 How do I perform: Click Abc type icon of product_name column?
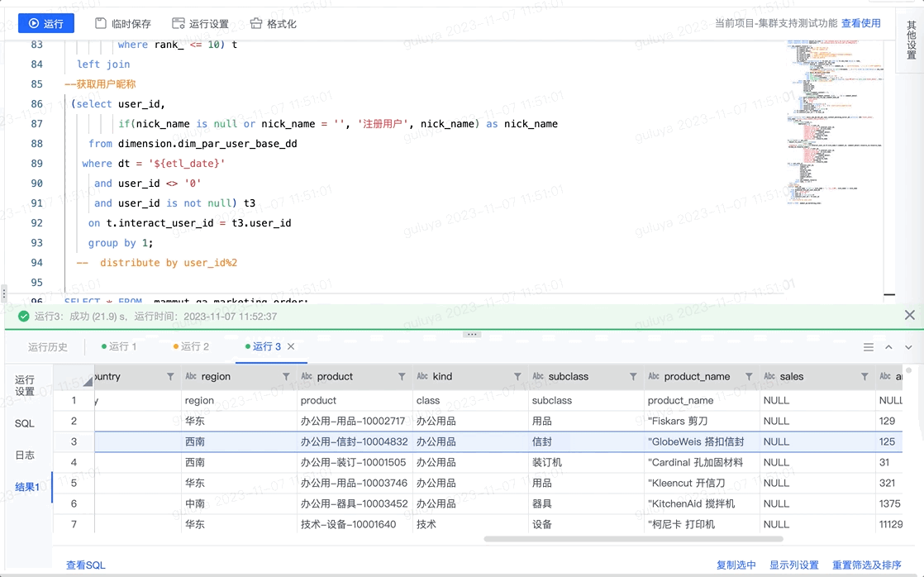point(654,376)
